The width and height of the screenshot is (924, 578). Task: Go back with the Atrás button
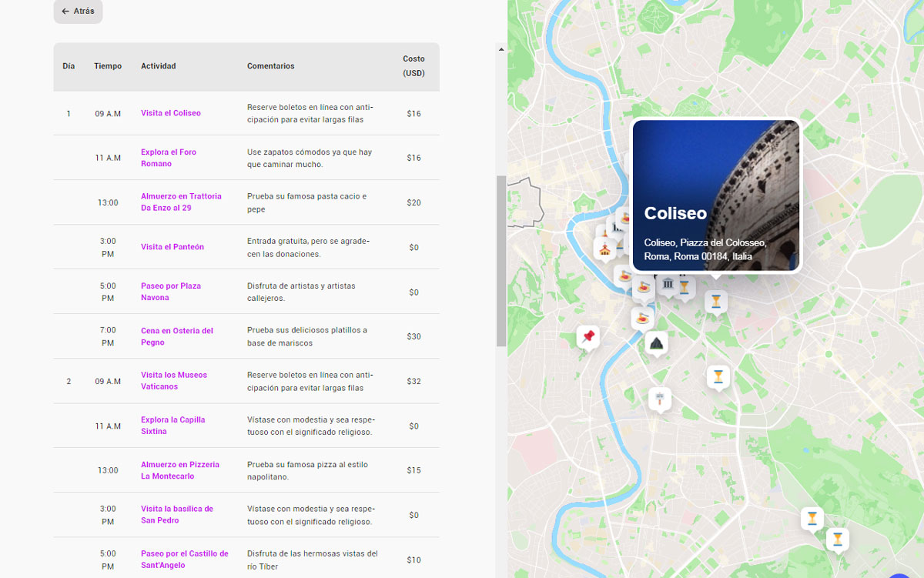point(78,12)
